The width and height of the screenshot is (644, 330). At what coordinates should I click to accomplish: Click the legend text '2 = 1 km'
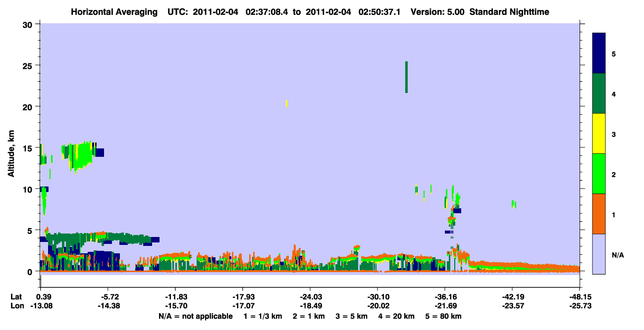309,316
